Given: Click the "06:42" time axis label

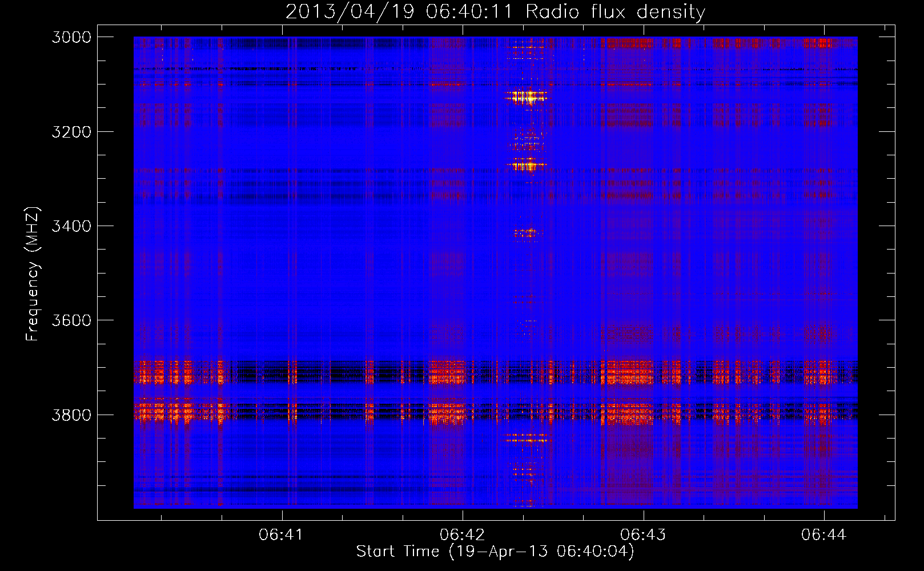Looking at the screenshot, I should (x=462, y=535).
